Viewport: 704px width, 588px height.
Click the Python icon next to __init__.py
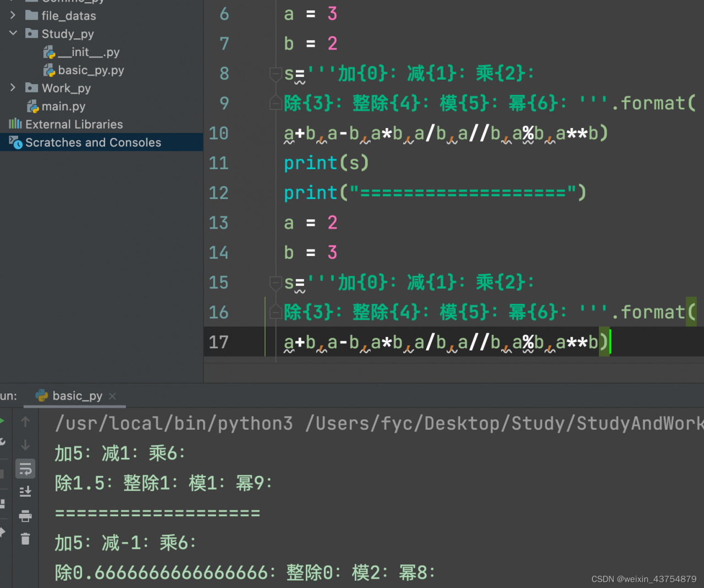(49, 52)
